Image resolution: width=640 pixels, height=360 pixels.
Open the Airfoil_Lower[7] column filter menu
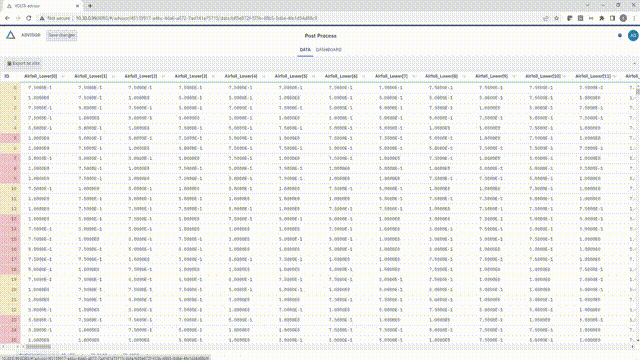pyautogui.click(x=414, y=76)
